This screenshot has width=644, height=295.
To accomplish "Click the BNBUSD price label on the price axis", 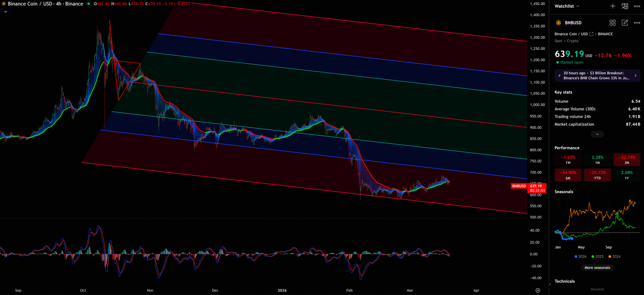I will (519, 186).
